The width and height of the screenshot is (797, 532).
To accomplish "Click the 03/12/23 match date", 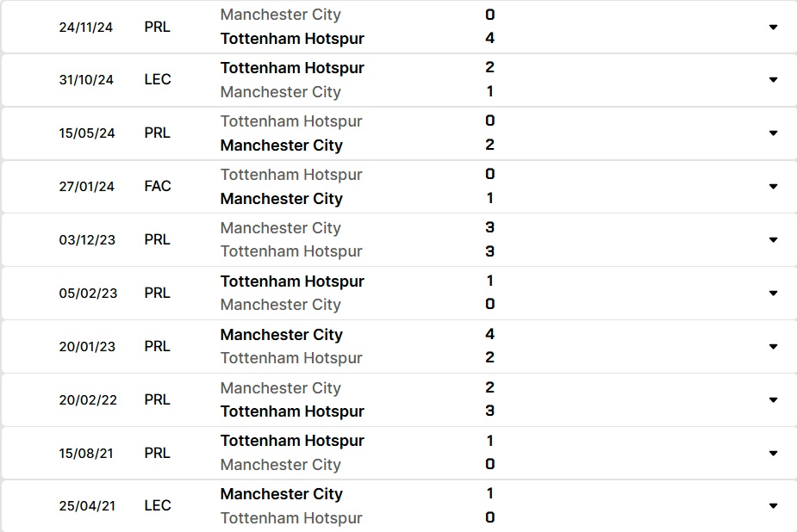I will [x=87, y=239].
